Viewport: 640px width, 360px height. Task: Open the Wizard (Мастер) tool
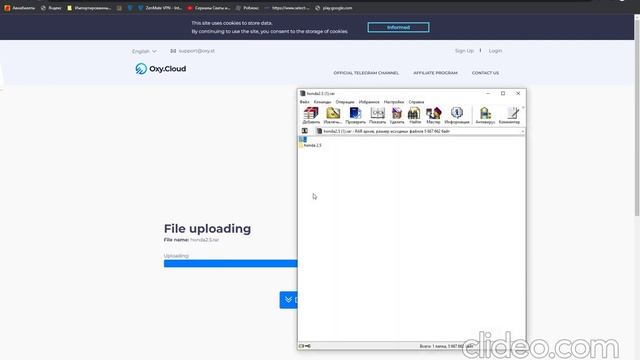point(433,116)
